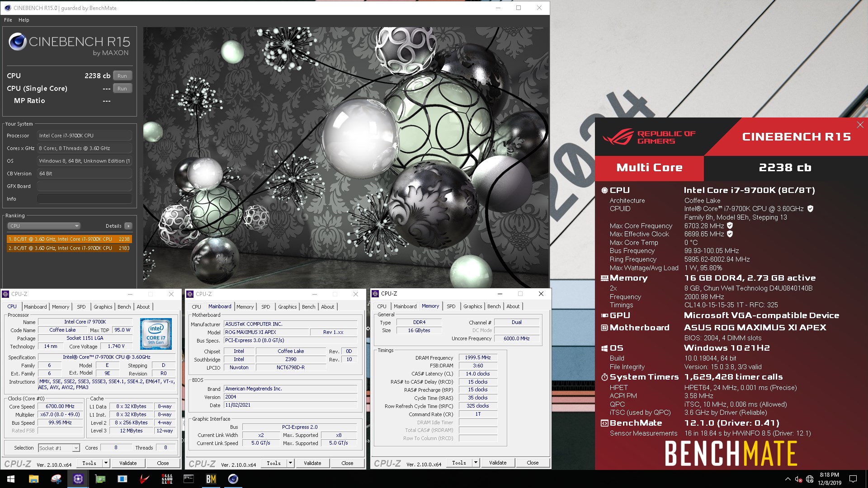Image resolution: width=868 pixels, height=488 pixels.
Task: Run the CPU Single Core benchmark
Action: 122,89
